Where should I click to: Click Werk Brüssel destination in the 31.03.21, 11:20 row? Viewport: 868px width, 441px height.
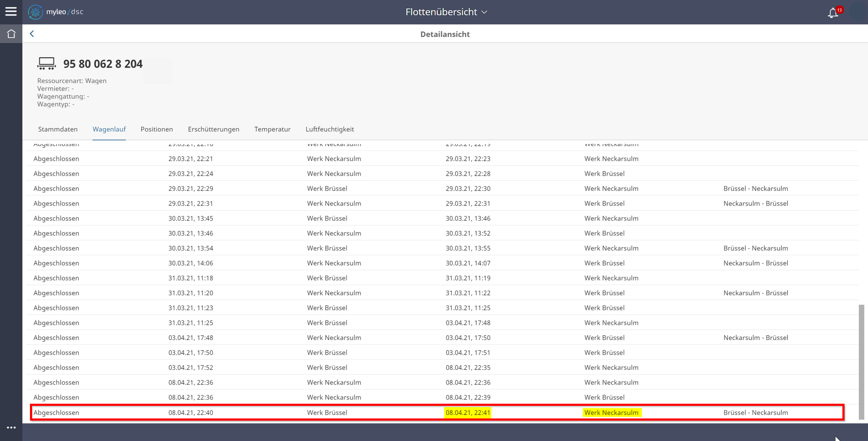[x=605, y=293]
